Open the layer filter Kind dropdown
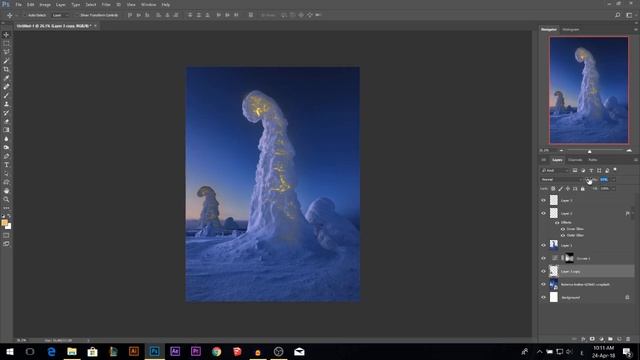Screen dimensions: 640x360 555,170
